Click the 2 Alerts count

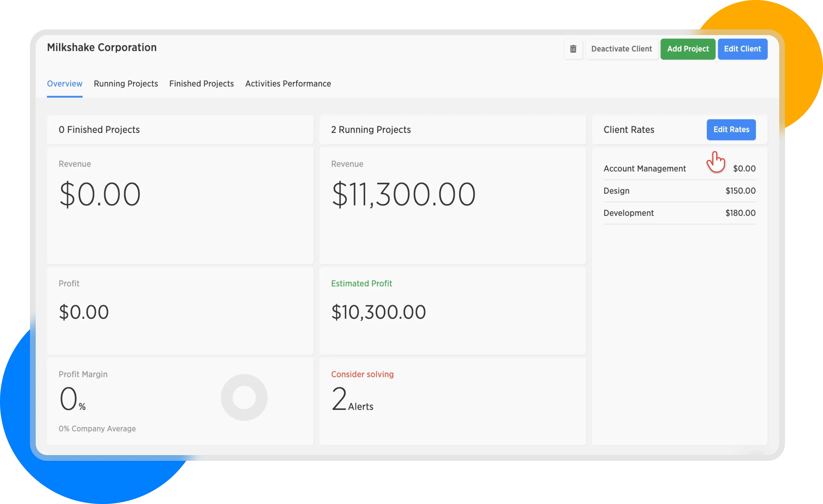tap(352, 399)
